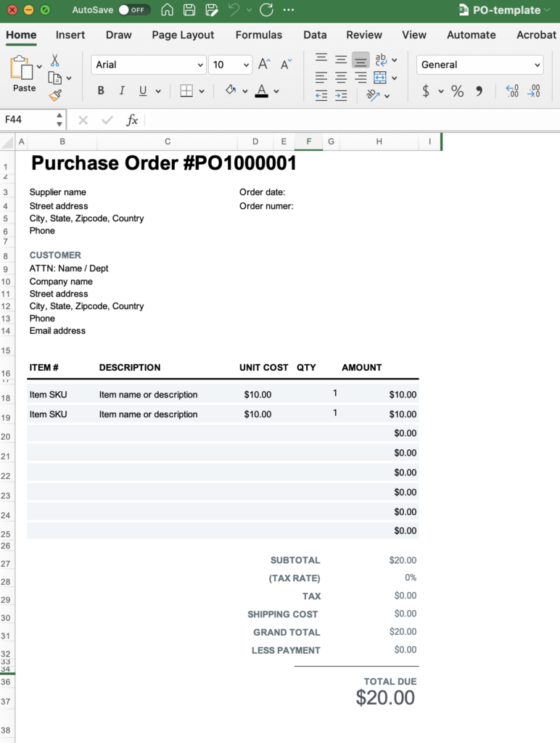Click the Orientation text angle icon
Viewport: 560px width, 743px height.
pos(374,95)
